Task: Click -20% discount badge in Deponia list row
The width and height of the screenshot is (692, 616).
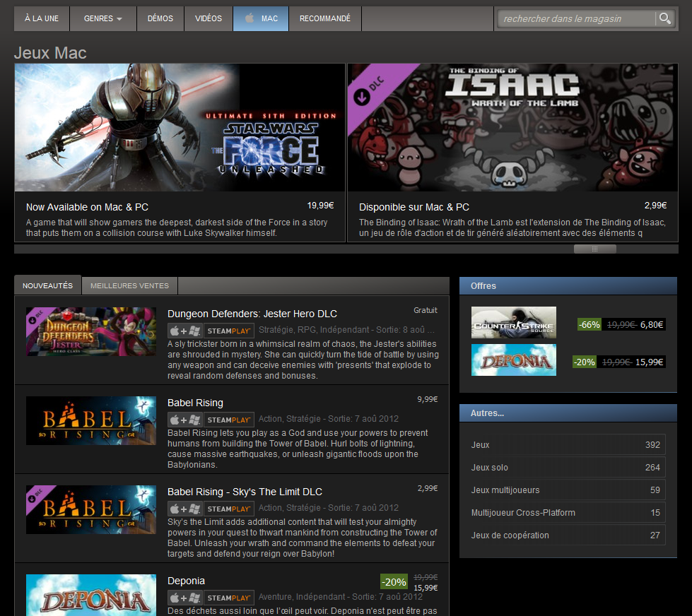Action: click(x=394, y=581)
